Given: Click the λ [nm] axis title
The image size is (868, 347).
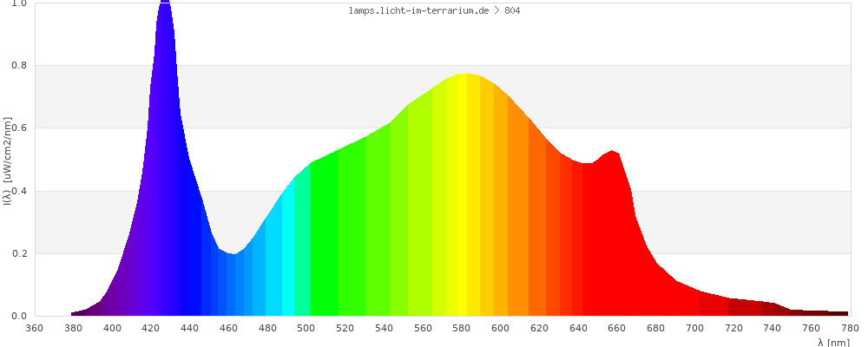Looking at the screenshot, I should 833,342.
